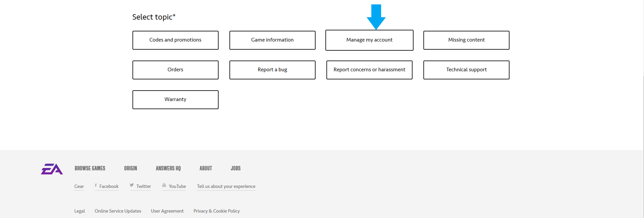The width and height of the screenshot is (644, 218).
Task: Select the Orders topic button
Action: point(175,70)
